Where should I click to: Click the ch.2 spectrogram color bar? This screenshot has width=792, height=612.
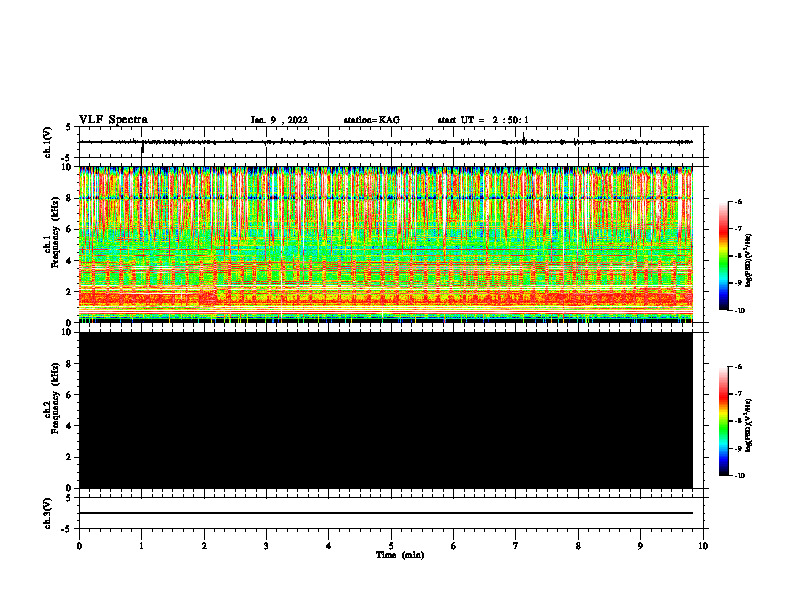(x=724, y=421)
